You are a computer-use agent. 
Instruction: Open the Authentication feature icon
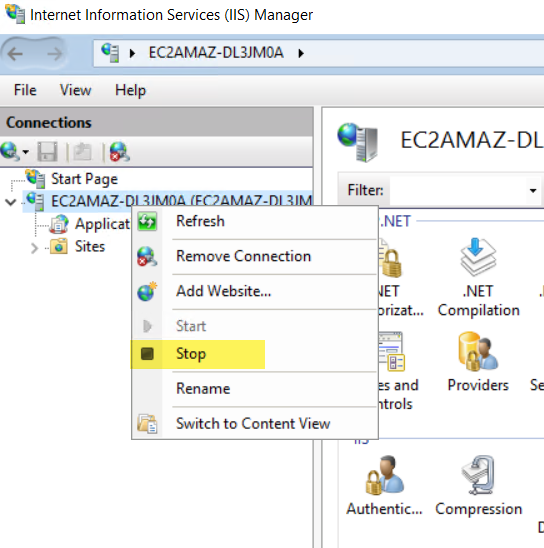click(x=384, y=486)
